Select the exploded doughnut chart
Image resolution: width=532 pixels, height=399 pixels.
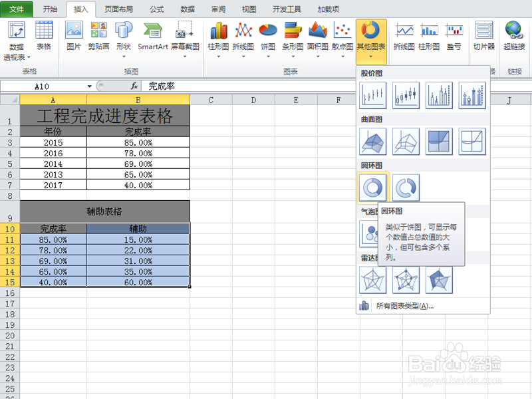tap(406, 188)
